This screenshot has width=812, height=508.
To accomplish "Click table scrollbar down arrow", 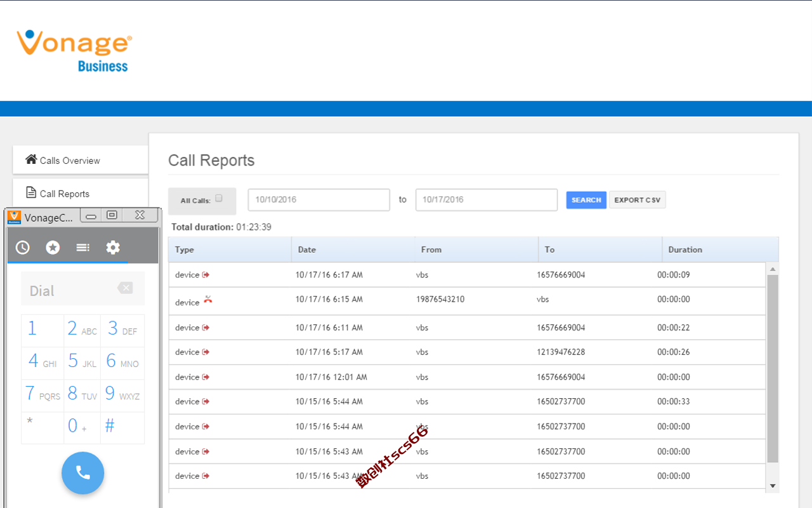I will point(773,486).
